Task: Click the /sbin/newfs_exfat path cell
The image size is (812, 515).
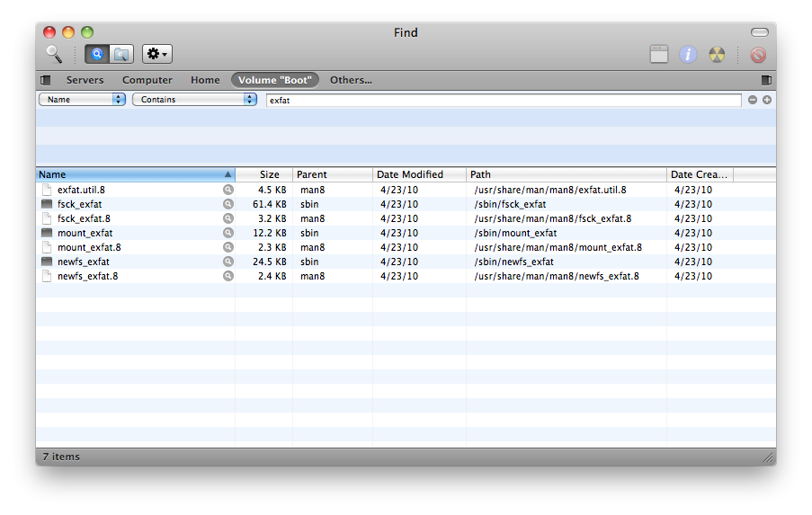Action: 513,262
